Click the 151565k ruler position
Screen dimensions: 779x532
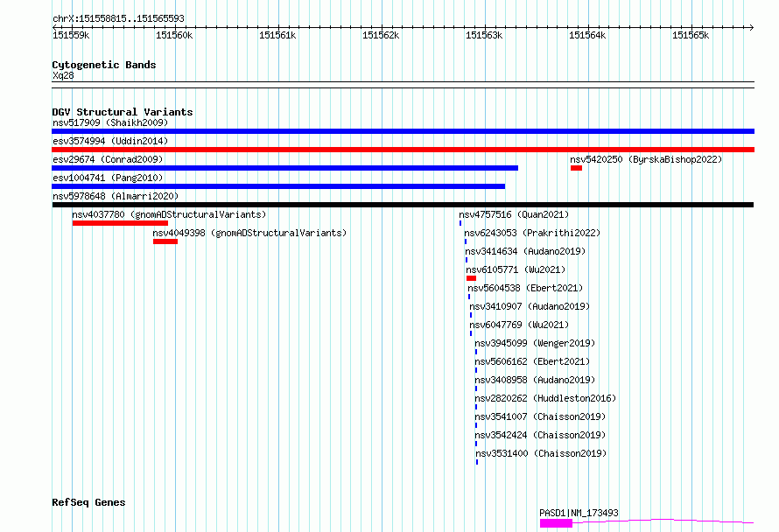[x=691, y=35]
